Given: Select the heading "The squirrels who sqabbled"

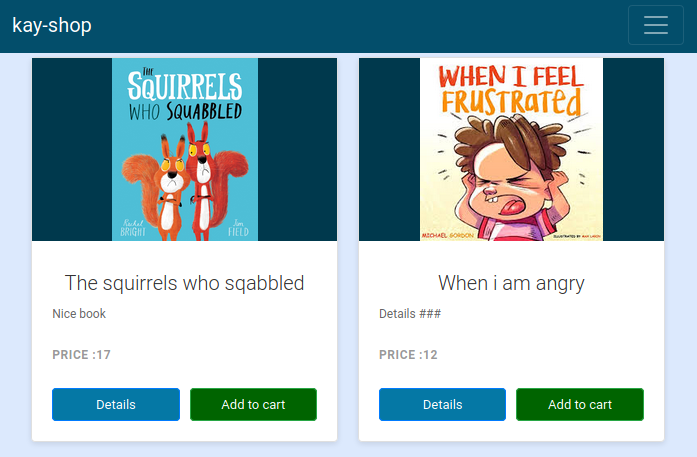Looking at the screenshot, I should (184, 283).
